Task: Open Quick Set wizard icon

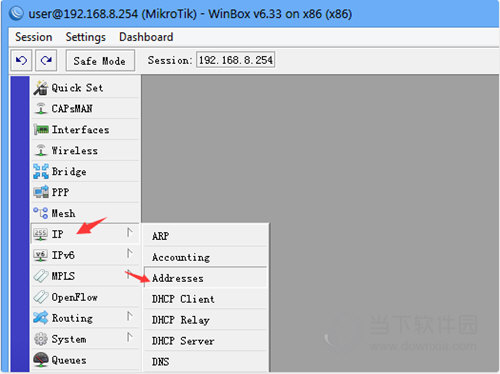Action: coord(41,88)
